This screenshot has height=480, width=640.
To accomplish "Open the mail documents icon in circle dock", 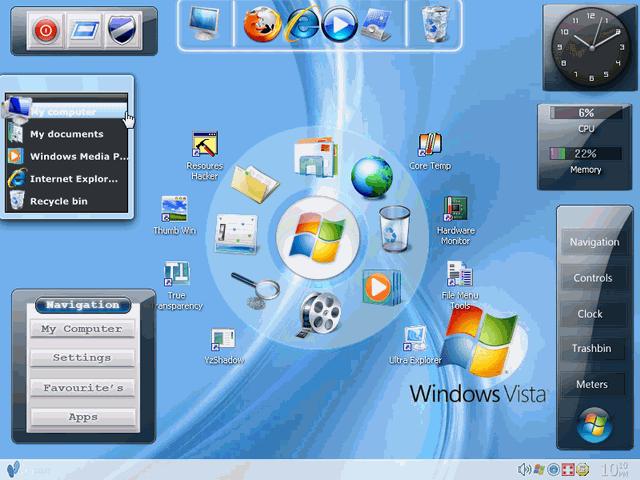I will (x=316, y=157).
